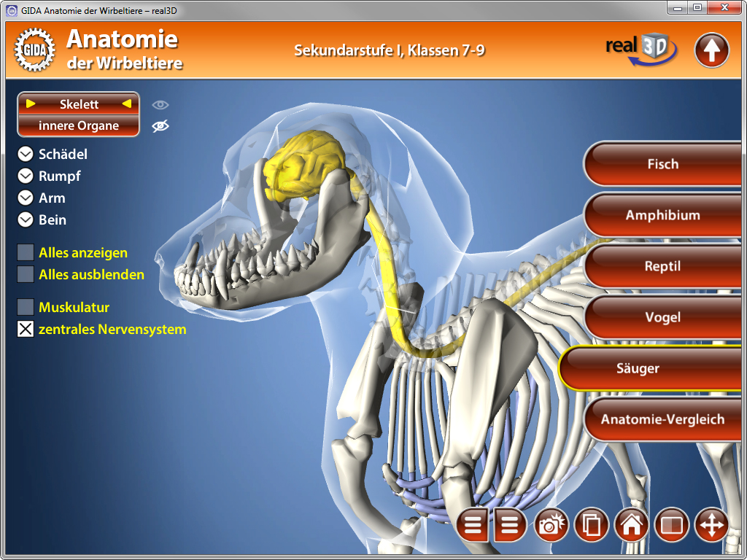Toggle the crossed eye icon for innere Organe

click(160, 126)
